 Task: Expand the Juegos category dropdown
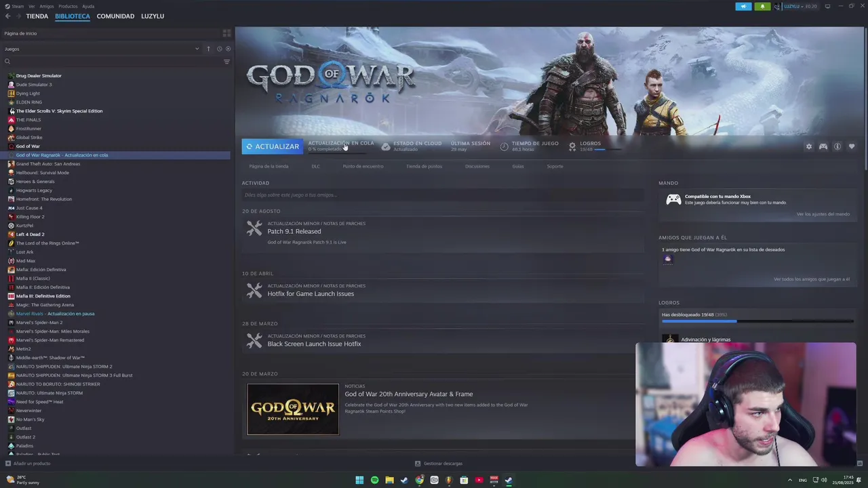197,49
